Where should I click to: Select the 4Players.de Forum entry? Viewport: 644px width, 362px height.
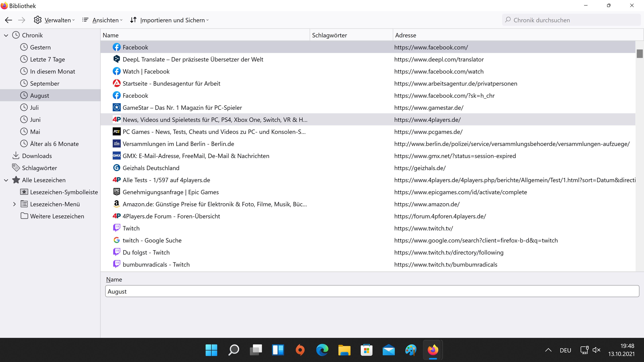point(368,216)
